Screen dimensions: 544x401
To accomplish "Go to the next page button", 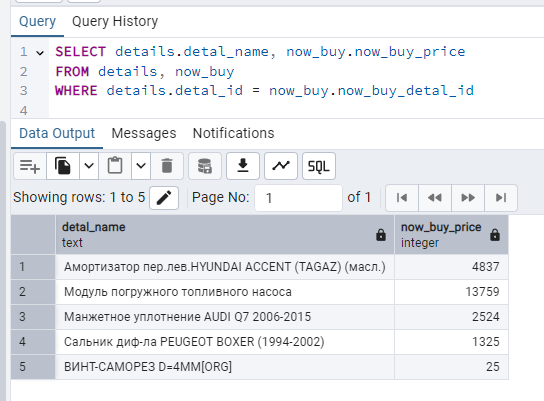I will pyautogui.click(x=468, y=198).
